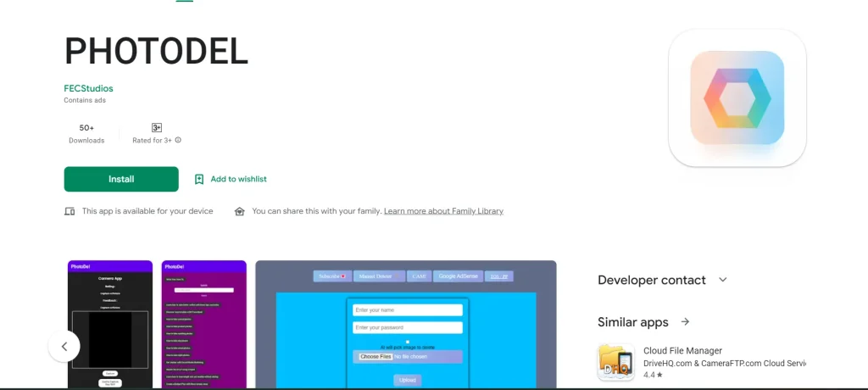Click the Developer contact heading text
868x390 pixels.
coord(651,280)
